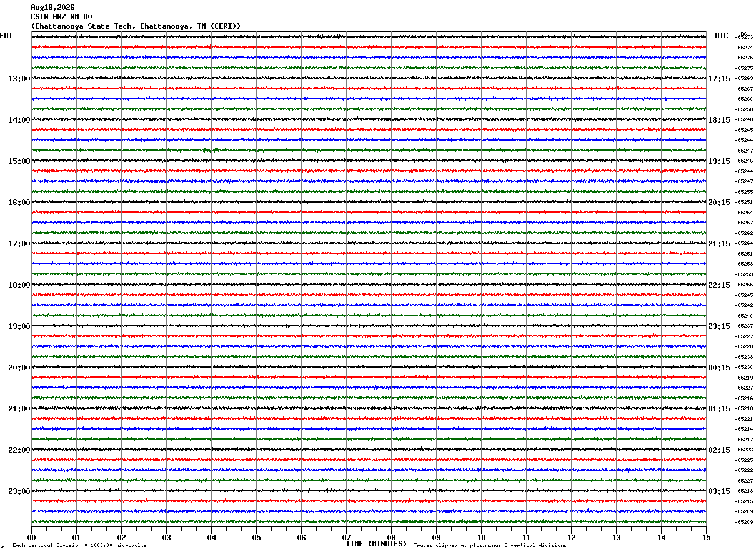Click the 12 minute tick label
The height and width of the screenshot is (554, 756).
pyautogui.click(x=571, y=537)
